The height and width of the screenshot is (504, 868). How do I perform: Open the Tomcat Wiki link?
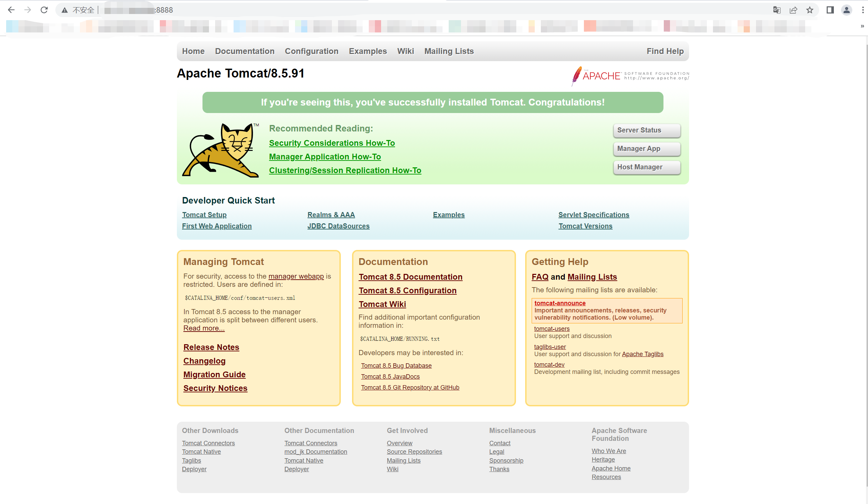coord(382,304)
